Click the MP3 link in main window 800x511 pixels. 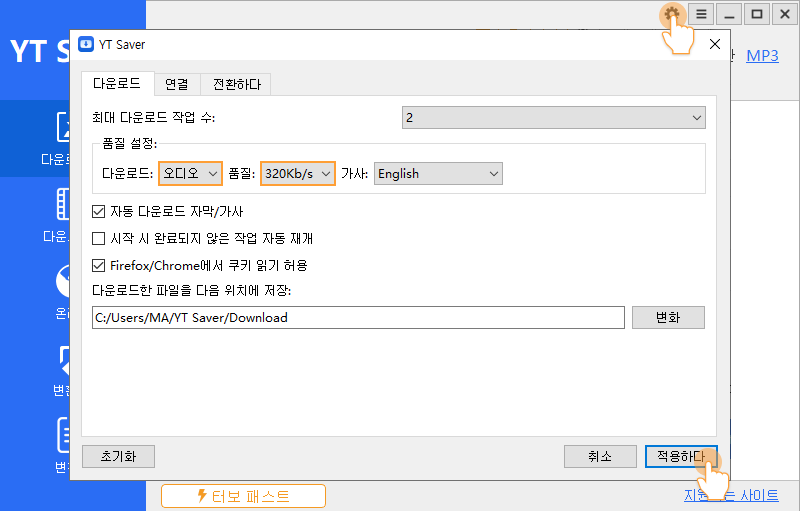pos(762,56)
